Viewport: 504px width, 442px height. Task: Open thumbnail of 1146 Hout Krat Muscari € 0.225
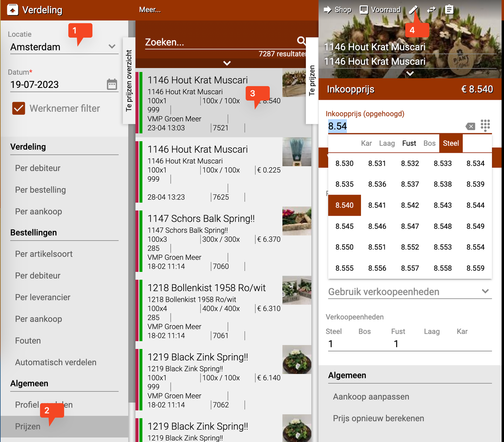pyautogui.click(x=297, y=152)
